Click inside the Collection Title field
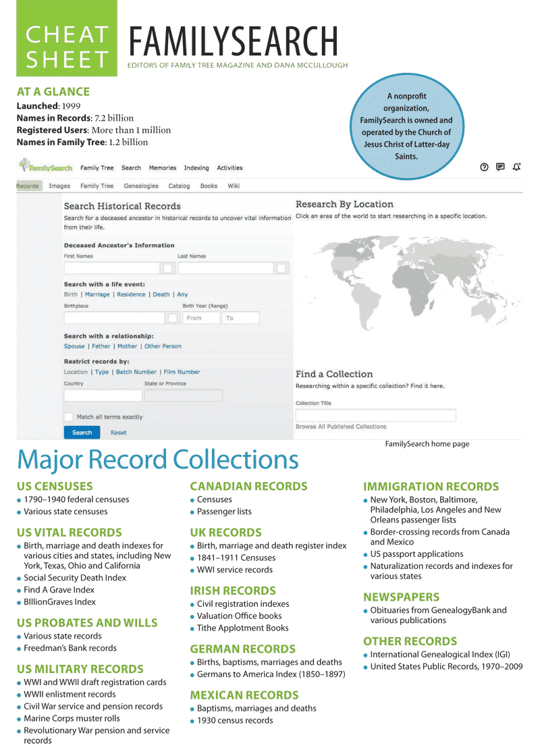Image resolution: width=540 pixels, height=756 pixels. [x=375, y=414]
